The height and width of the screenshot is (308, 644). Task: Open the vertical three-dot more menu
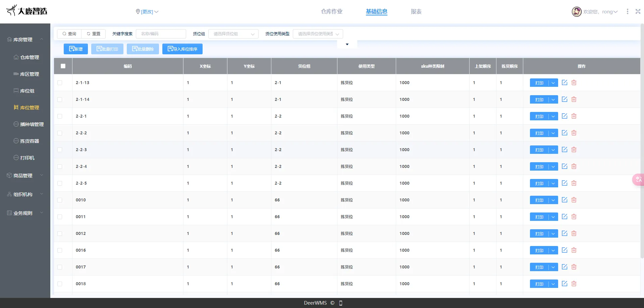point(628,11)
